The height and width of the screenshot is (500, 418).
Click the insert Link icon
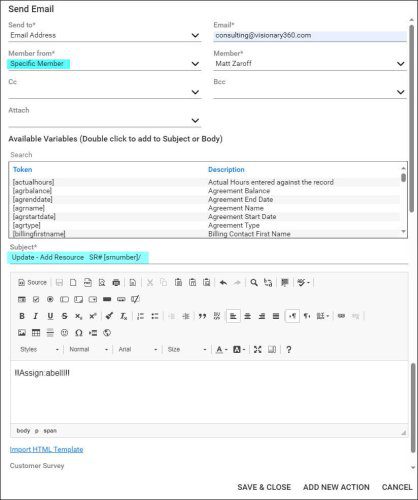coord(341,316)
